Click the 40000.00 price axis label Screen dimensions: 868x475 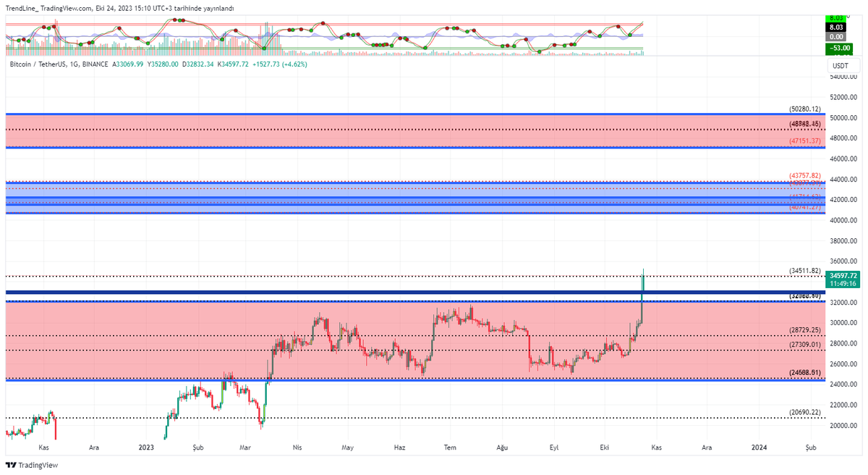(x=843, y=220)
